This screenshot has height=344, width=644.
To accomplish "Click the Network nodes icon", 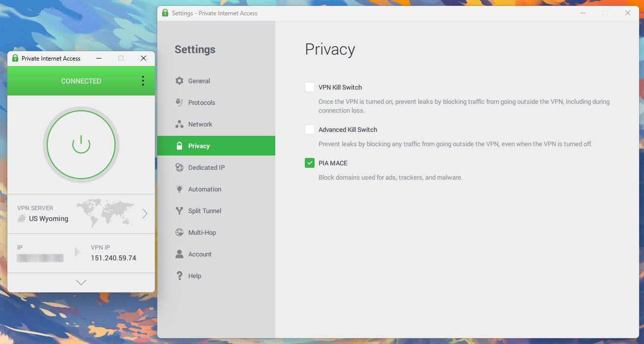I will pyautogui.click(x=179, y=124).
